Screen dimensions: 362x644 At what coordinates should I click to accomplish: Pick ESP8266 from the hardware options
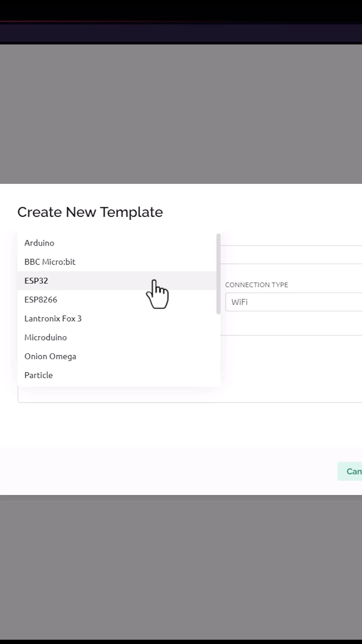[x=41, y=300]
